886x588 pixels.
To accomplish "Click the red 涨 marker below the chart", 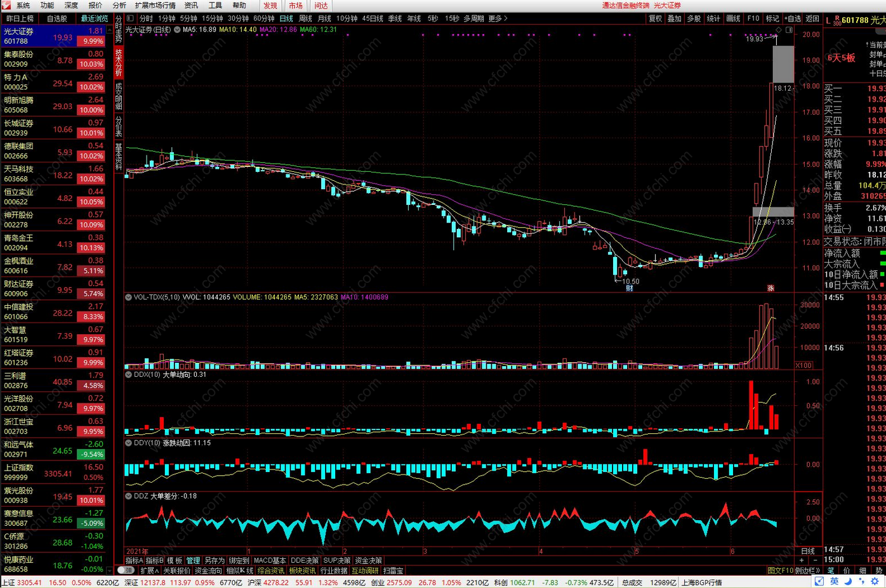I will tap(770, 288).
